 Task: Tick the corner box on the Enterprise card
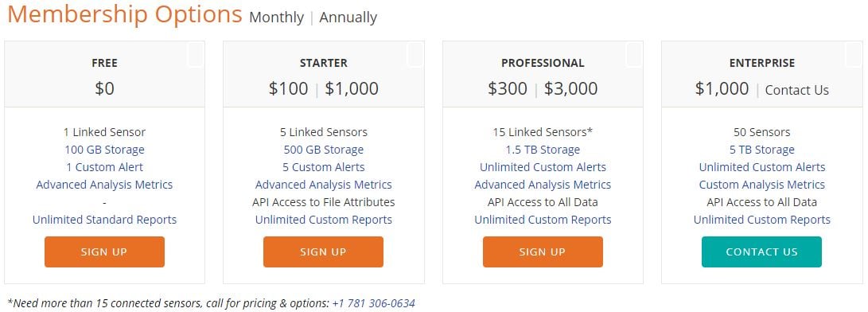tap(853, 56)
